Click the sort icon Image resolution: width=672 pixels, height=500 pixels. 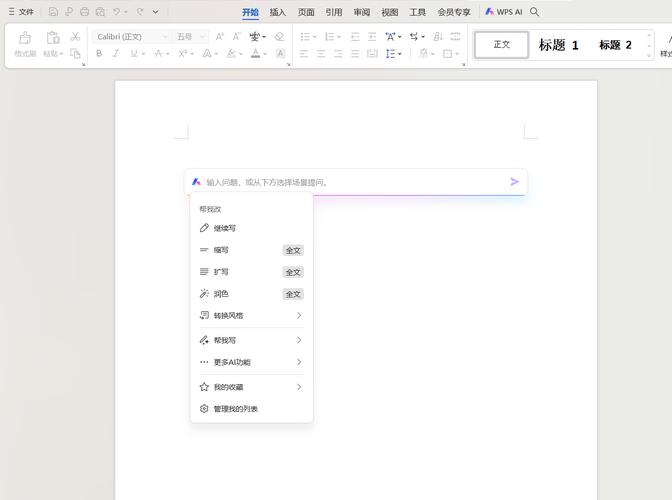pos(438,37)
